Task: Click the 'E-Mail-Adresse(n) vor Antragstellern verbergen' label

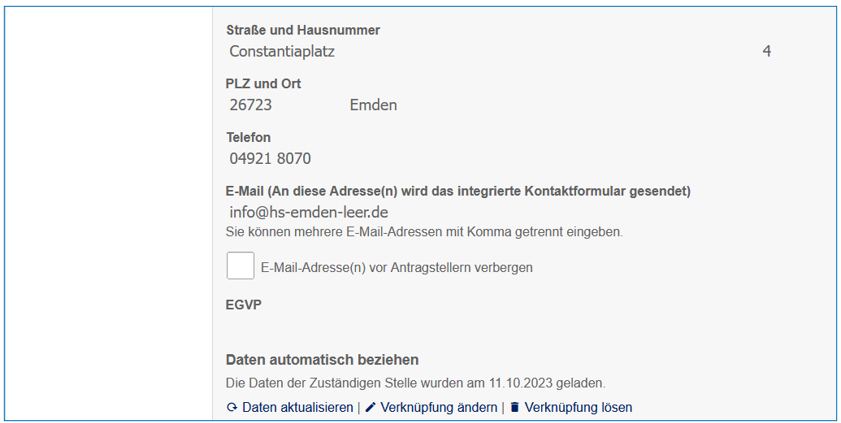Action: click(x=396, y=268)
